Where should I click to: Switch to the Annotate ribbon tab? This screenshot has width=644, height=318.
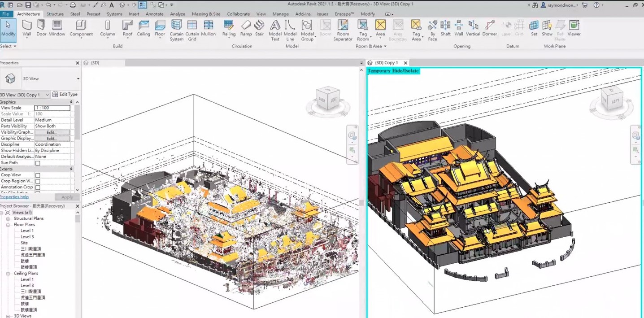point(154,14)
